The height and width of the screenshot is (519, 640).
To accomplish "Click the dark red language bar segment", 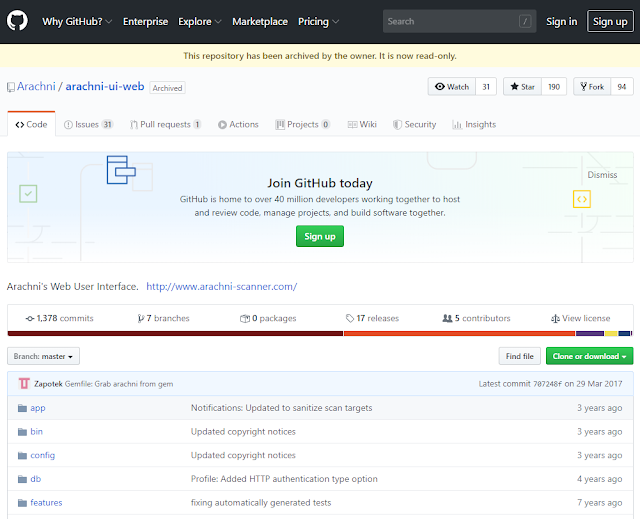I will click(176, 333).
